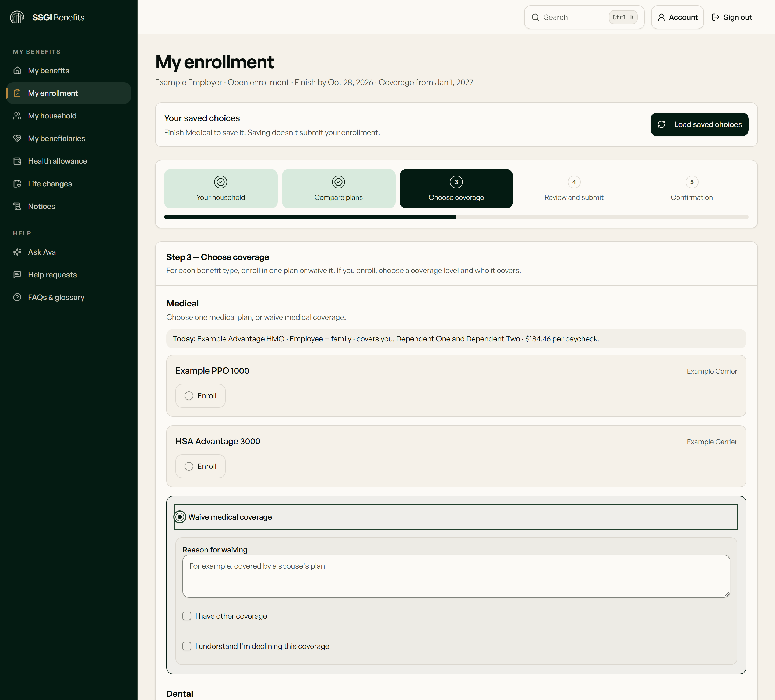Click Example Carrier label on HSA Advantage card

tap(712, 442)
